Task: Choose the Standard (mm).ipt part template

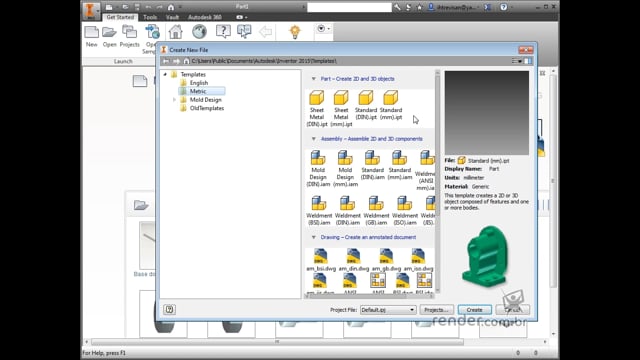Action: [x=391, y=105]
